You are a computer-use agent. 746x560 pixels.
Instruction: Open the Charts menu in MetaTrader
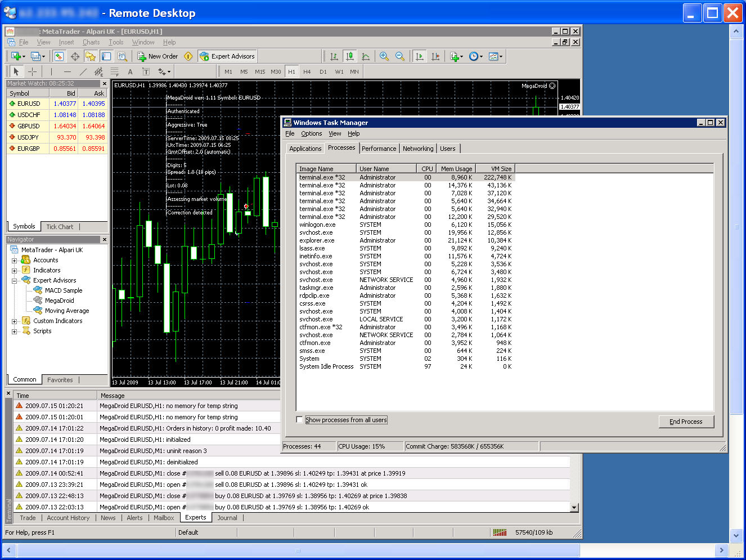tap(91, 42)
